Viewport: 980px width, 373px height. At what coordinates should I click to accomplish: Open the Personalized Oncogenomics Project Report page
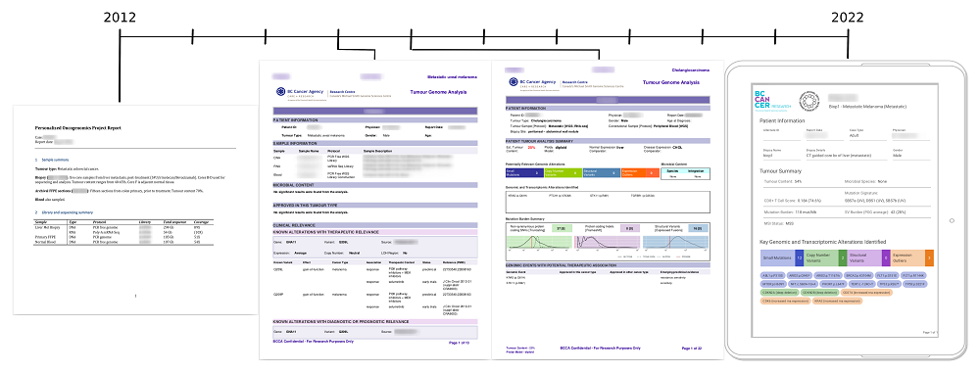coord(135,210)
